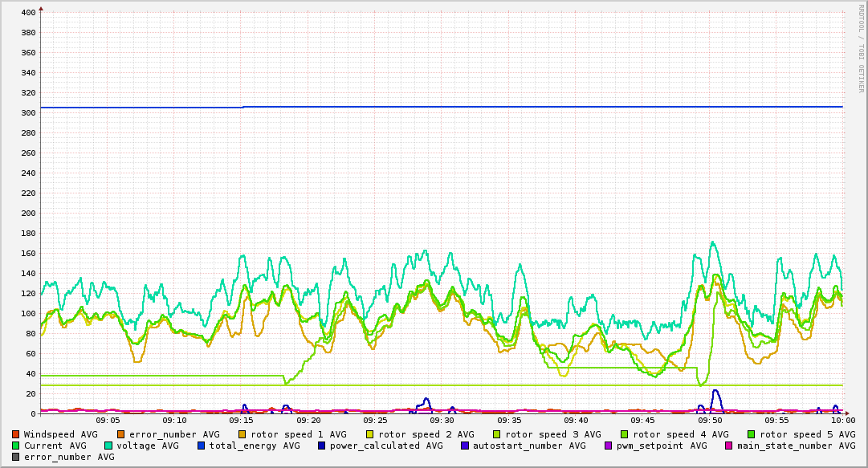Click the red Windspeed AVG legend swatch
This screenshot has width=868, height=468.
pyautogui.click(x=16, y=434)
